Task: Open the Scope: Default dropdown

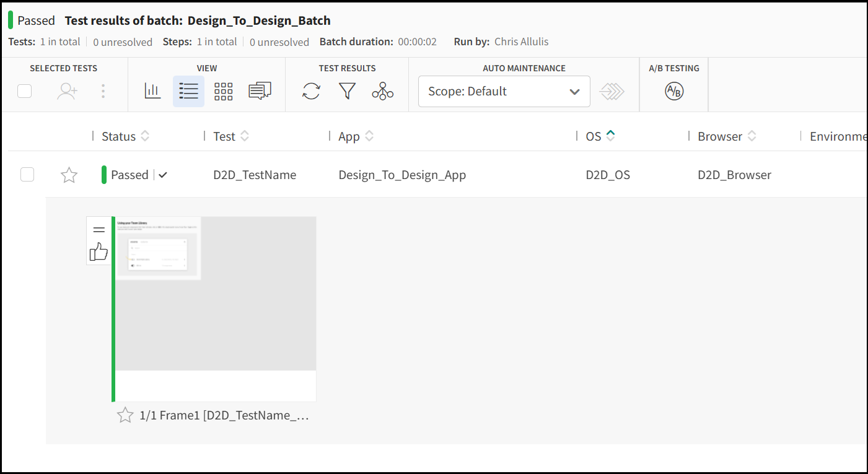Action: [503, 91]
